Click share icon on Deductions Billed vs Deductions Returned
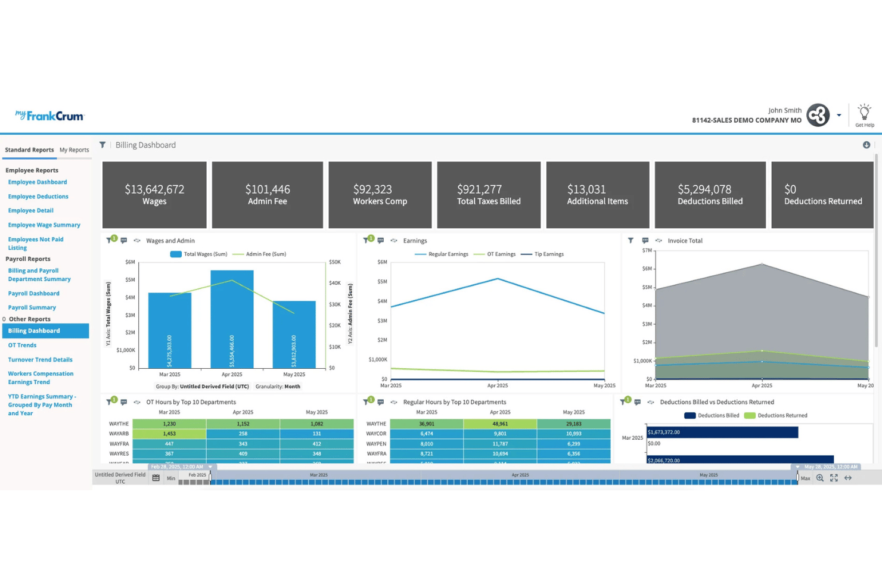882x588 pixels. pos(651,402)
